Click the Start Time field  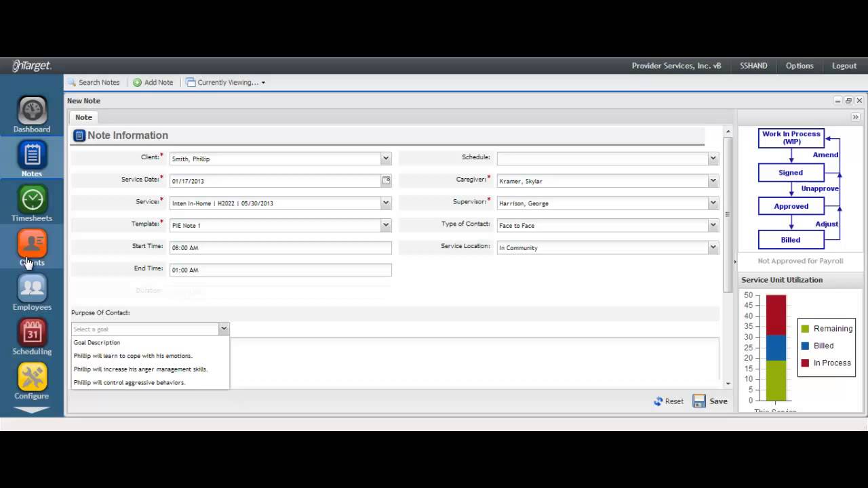(x=280, y=247)
